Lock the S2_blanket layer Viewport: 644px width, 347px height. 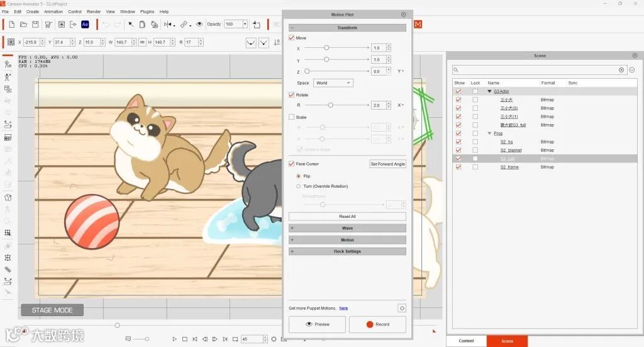[475, 150]
